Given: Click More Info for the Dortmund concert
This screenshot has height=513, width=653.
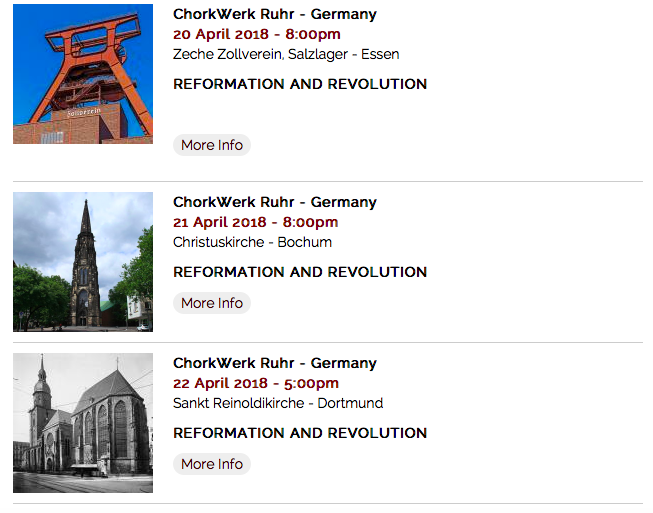Looking at the screenshot, I should pyautogui.click(x=212, y=464).
